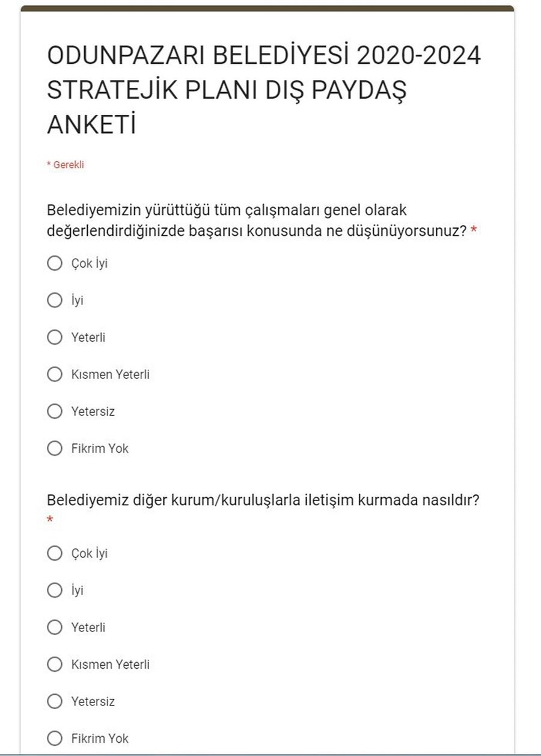541x756 pixels.
Task: Choose 'İyi' under the communication question
Action: tap(55, 590)
